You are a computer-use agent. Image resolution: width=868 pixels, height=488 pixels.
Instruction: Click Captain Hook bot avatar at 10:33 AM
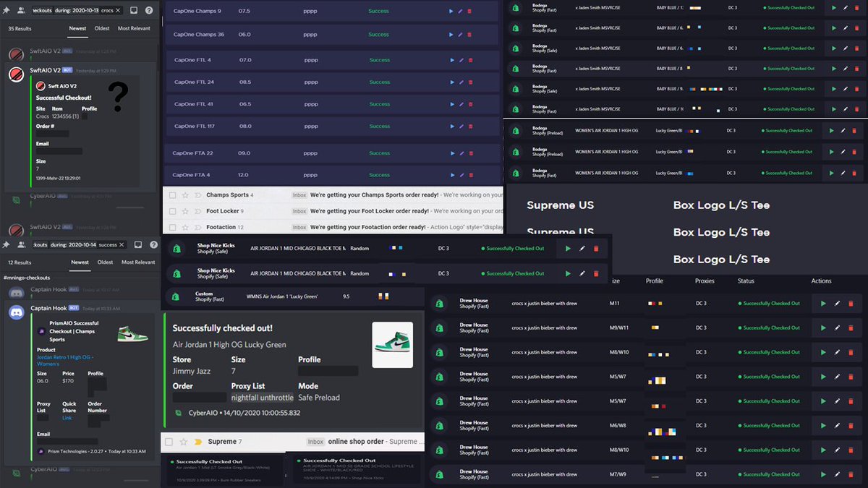pos(16,313)
